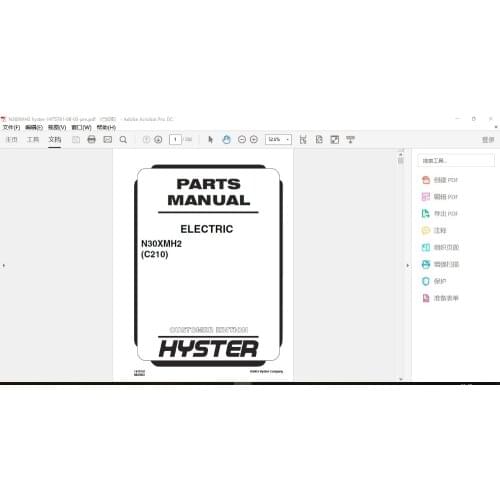Click the email envelope icon
Image resolution: width=500 pixels, height=500 pixels.
point(107,139)
